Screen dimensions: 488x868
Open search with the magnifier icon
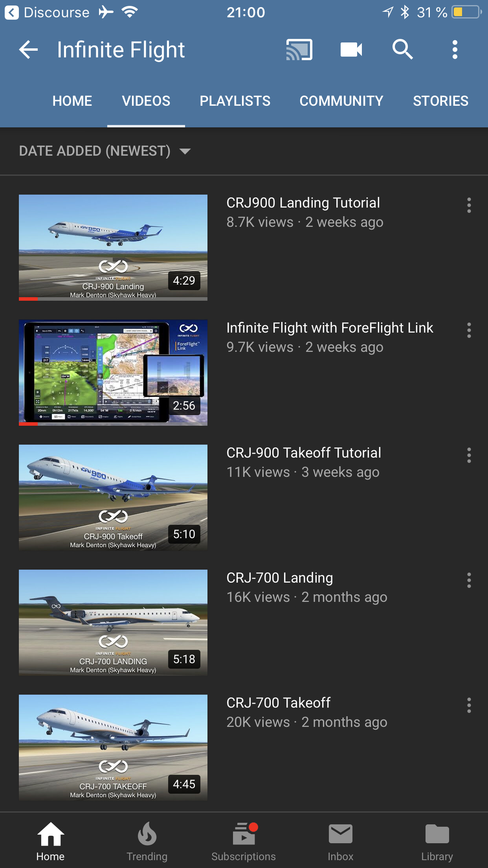402,50
